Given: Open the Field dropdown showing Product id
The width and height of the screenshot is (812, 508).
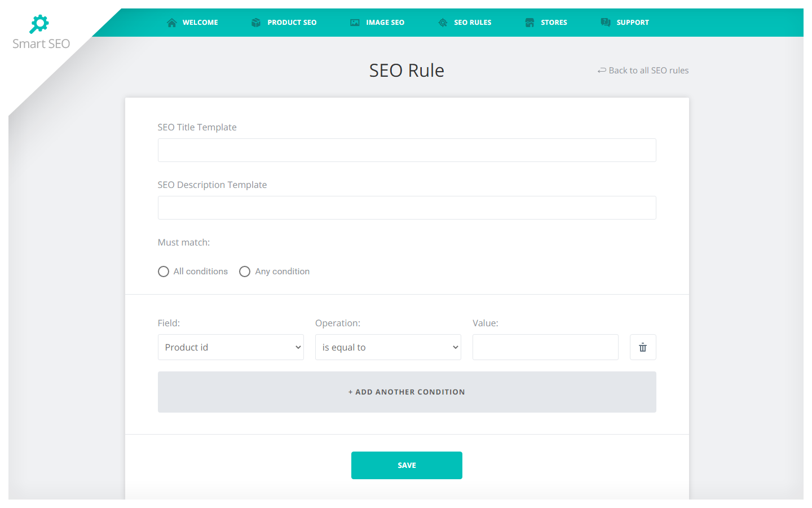Looking at the screenshot, I should (x=231, y=347).
